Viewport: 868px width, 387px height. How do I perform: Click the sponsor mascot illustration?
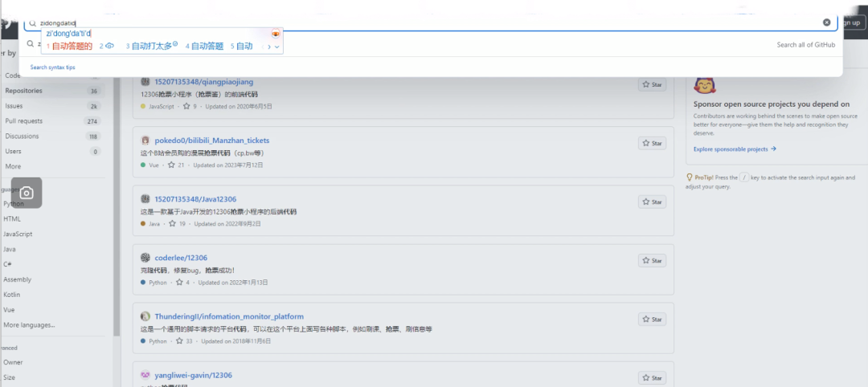tap(705, 84)
